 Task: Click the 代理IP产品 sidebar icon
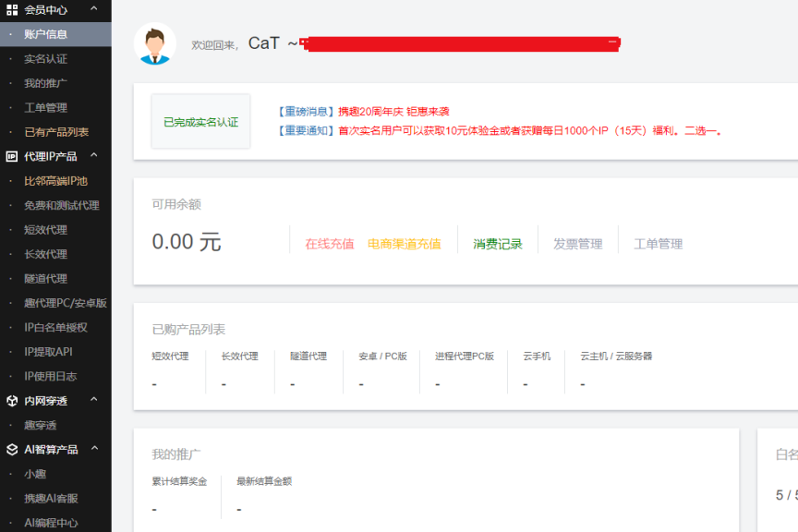(13, 155)
